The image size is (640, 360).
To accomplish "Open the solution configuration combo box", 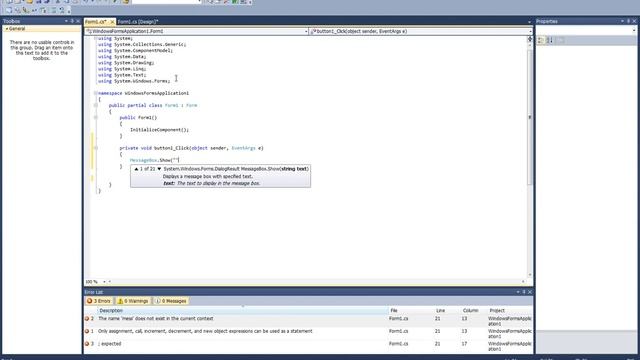I will point(167,2).
